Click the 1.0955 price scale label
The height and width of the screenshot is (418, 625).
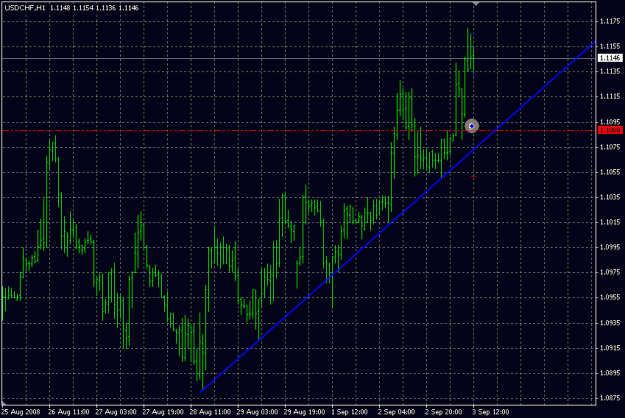(x=610, y=297)
